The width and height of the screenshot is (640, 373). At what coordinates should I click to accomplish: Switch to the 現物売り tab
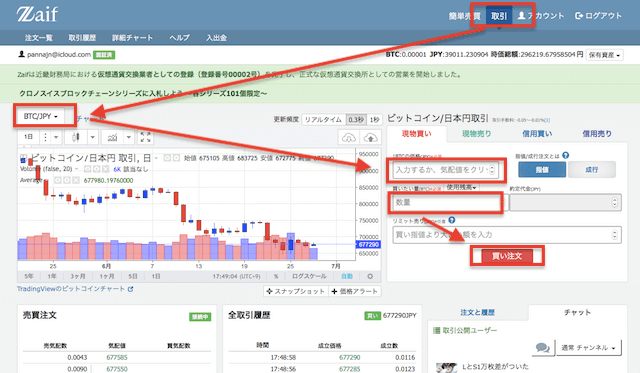tap(476, 133)
